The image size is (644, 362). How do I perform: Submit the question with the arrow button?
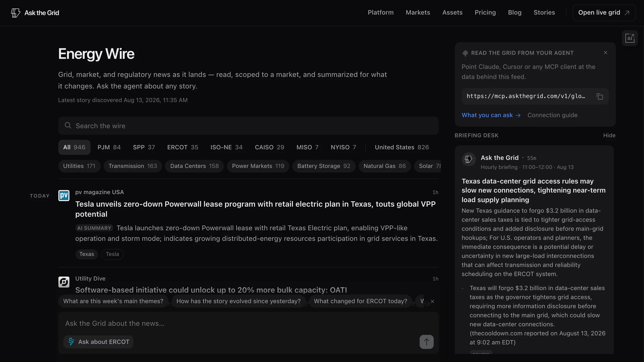tap(426, 342)
